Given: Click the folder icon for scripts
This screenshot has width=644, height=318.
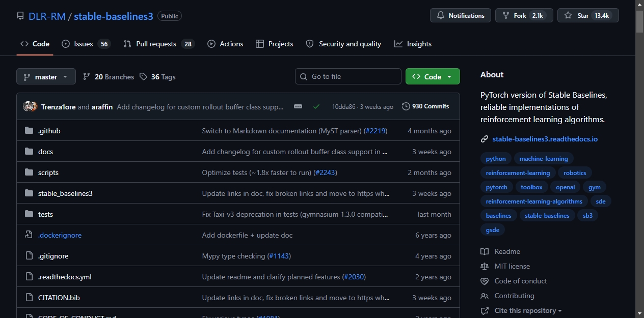Looking at the screenshot, I should tap(29, 172).
